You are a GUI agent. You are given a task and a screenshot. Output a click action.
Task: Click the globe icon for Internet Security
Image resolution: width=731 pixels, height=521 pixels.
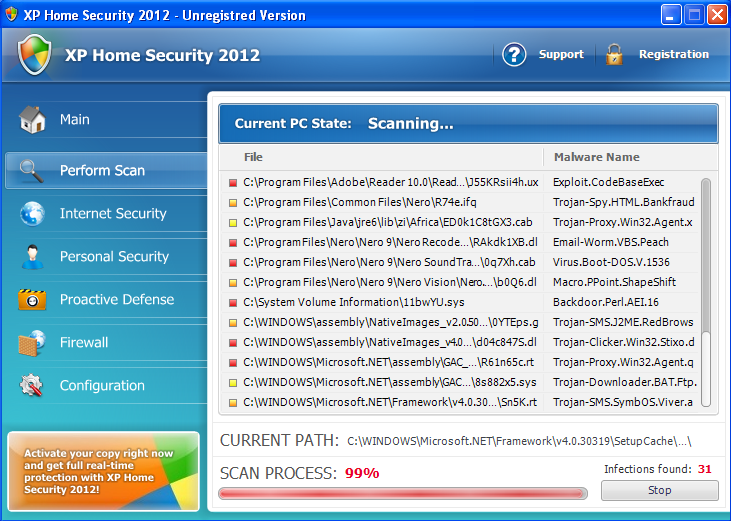coord(32,214)
